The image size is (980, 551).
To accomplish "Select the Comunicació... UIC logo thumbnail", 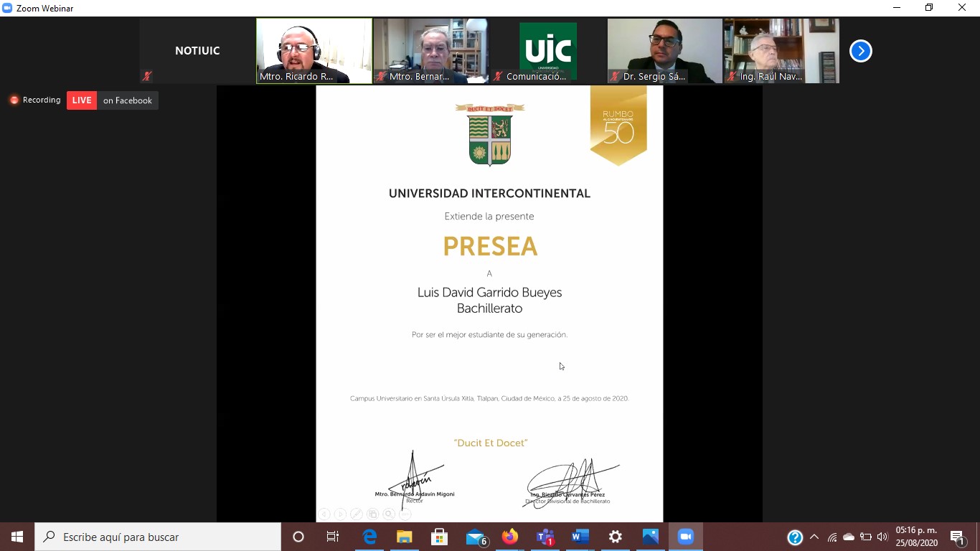I will tap(548, 51).
